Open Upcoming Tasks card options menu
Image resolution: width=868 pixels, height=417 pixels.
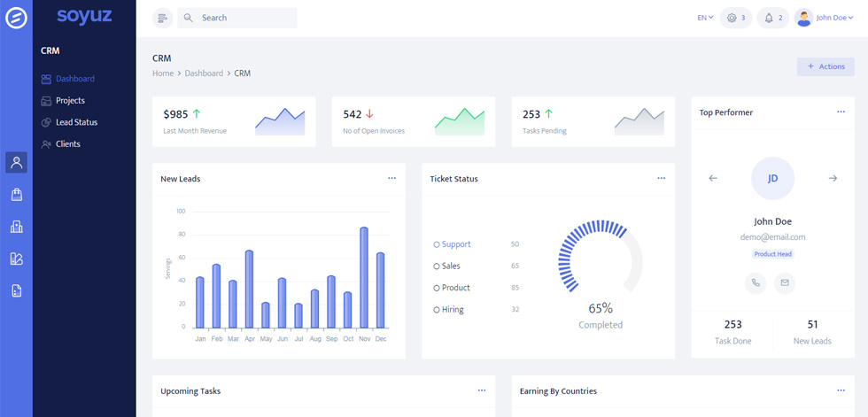(x=482, y=390)
